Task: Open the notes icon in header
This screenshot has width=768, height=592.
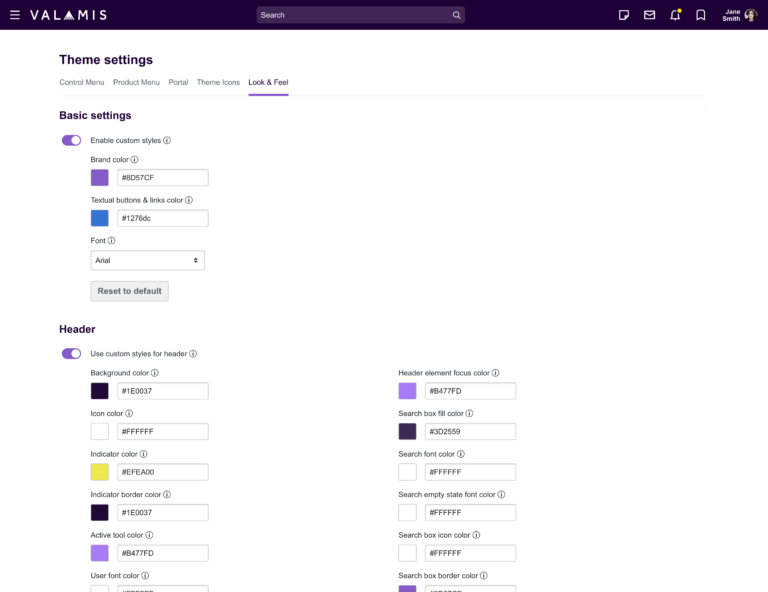Action: (x=624, y=15)
